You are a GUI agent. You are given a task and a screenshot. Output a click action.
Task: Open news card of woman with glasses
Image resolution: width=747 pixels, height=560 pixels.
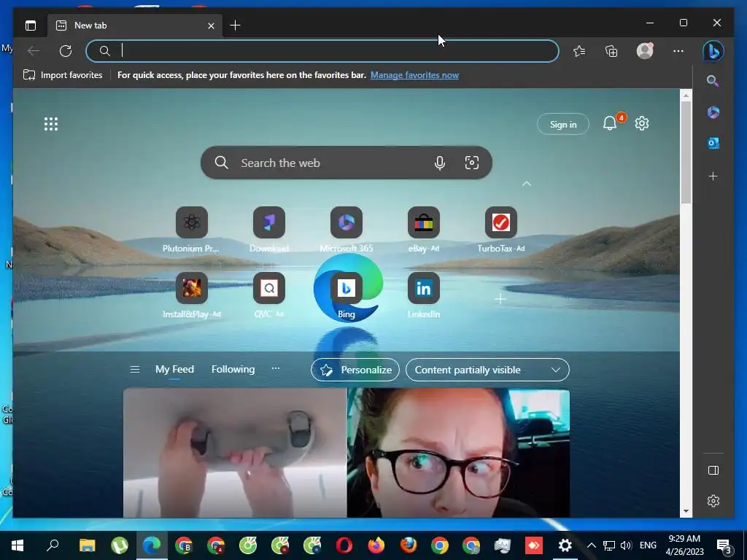pos(458,453)
